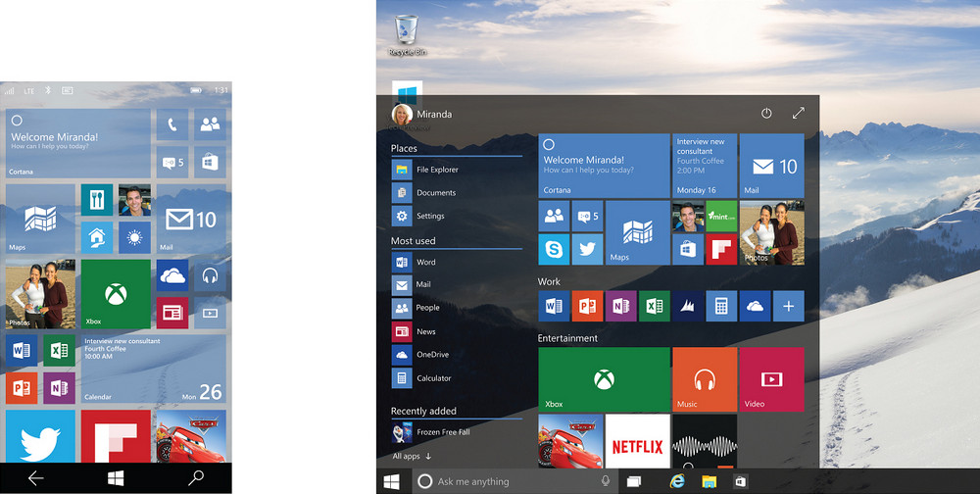Launch PowerPoint from the Work group

tap(587, 306)
